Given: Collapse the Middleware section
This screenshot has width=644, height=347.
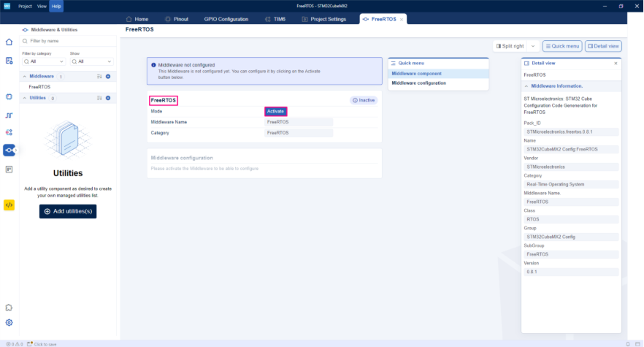Looking at the screenshot, I should click(25, 77).
